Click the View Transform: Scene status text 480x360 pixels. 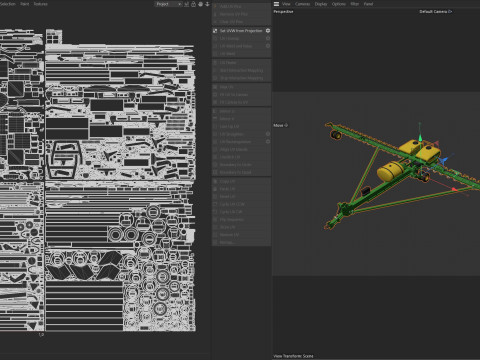[x=293, y=356]
